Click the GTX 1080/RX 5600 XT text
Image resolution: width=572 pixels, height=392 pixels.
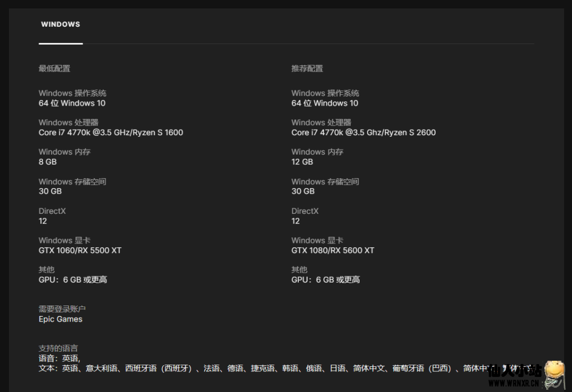(332, 250)
